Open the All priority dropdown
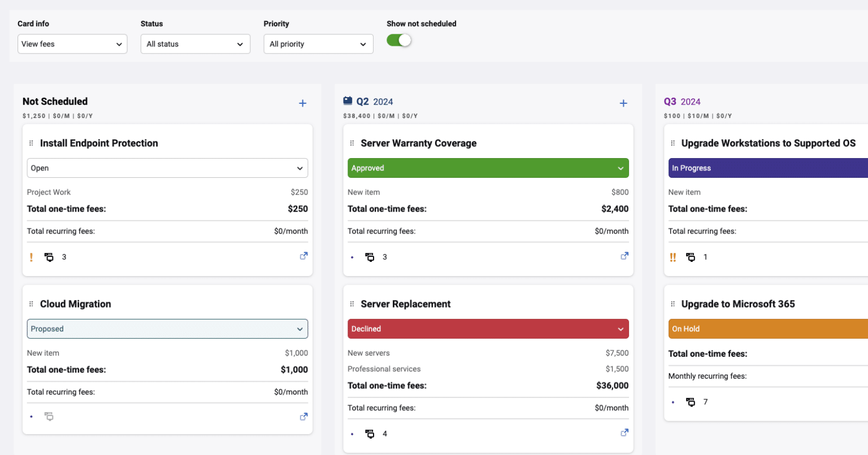The image size is (868, 455). 318,43
